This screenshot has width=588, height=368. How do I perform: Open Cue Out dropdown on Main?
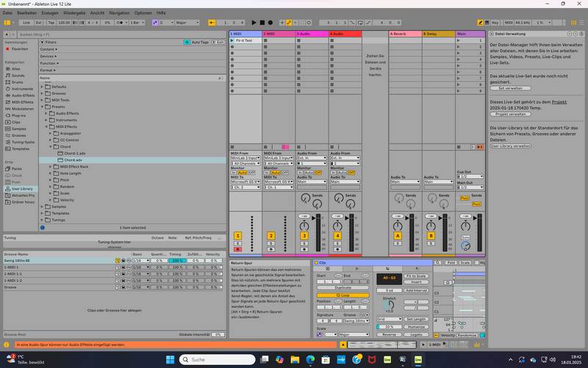coord(470,176)
